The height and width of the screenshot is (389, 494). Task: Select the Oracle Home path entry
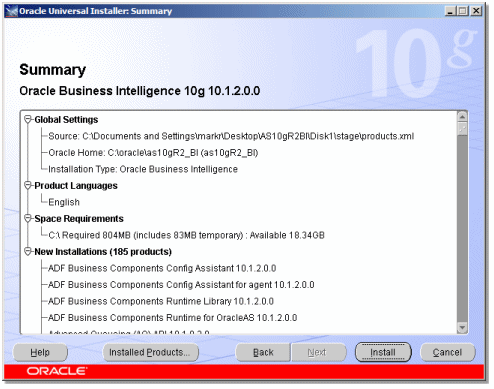pos(153,153)
